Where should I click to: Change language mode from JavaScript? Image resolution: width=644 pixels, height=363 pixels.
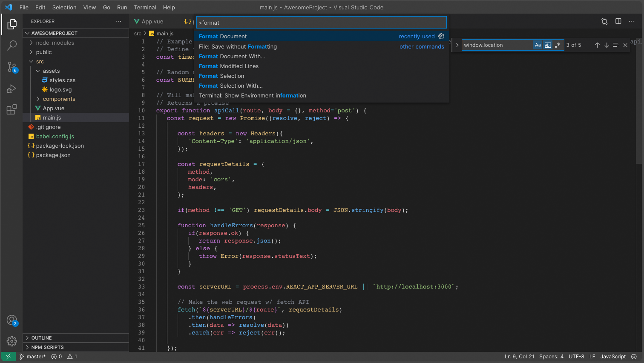(x=613, y=357)
